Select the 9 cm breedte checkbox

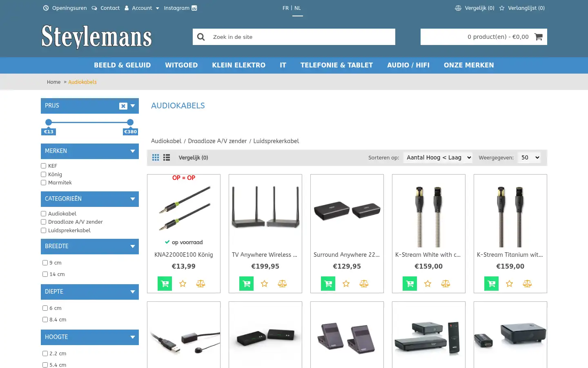45,263
